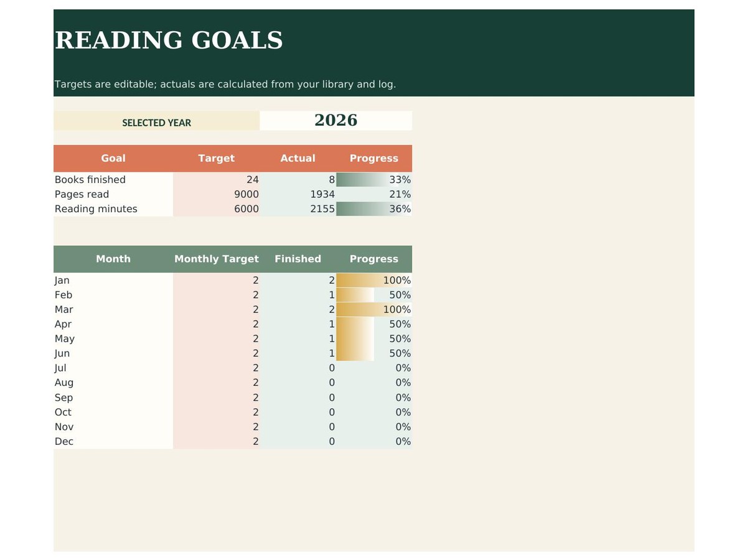747x560 pixels.
Task: Select the Dec monthly target cell
Action: (217, 442)
